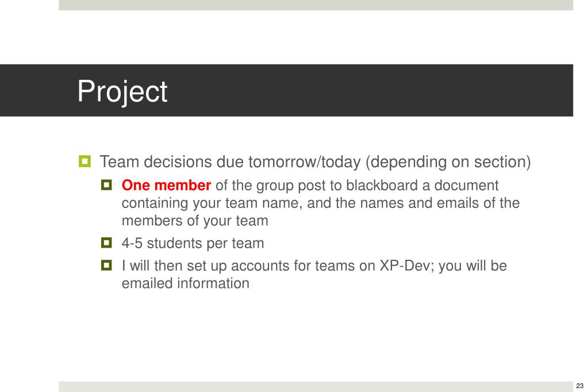The width and height of the screenshot is (588, 392).
Task: Select the dark green bullet before One member
Action: click(106, 185)
